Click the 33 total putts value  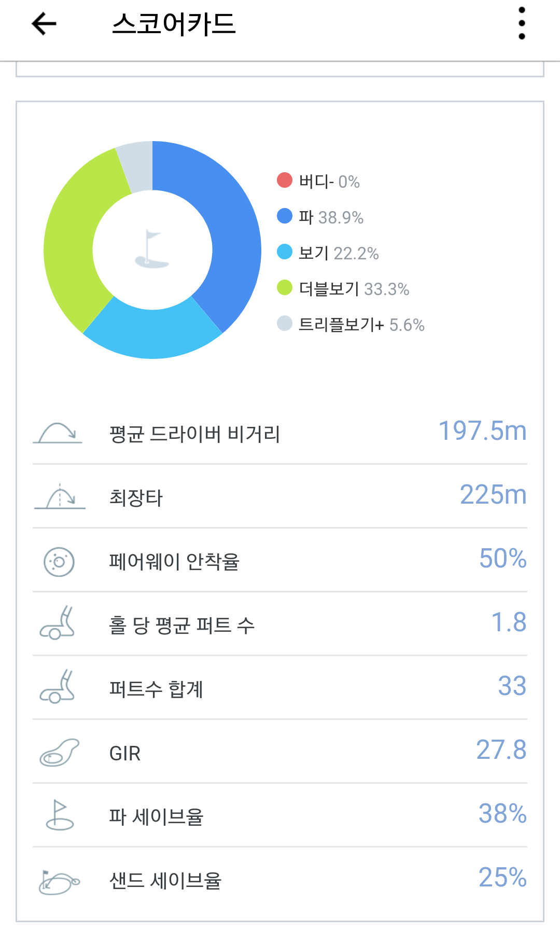[x=512, y=686]
